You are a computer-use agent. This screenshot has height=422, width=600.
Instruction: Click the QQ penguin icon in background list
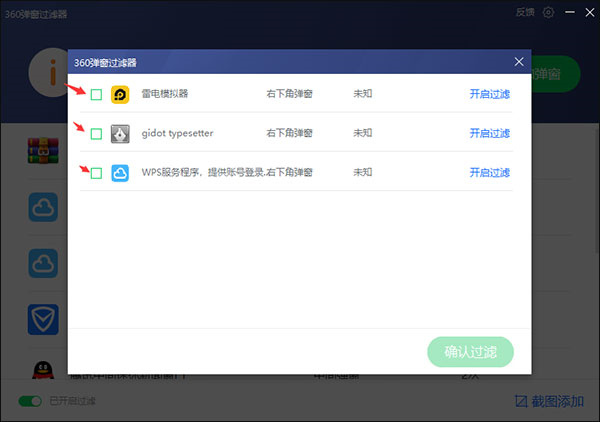[43, 370]
